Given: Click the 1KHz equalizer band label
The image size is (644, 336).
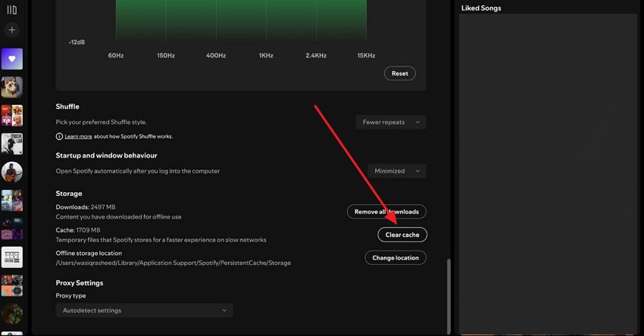Looking at the screenshot, I should coord(266,55).
